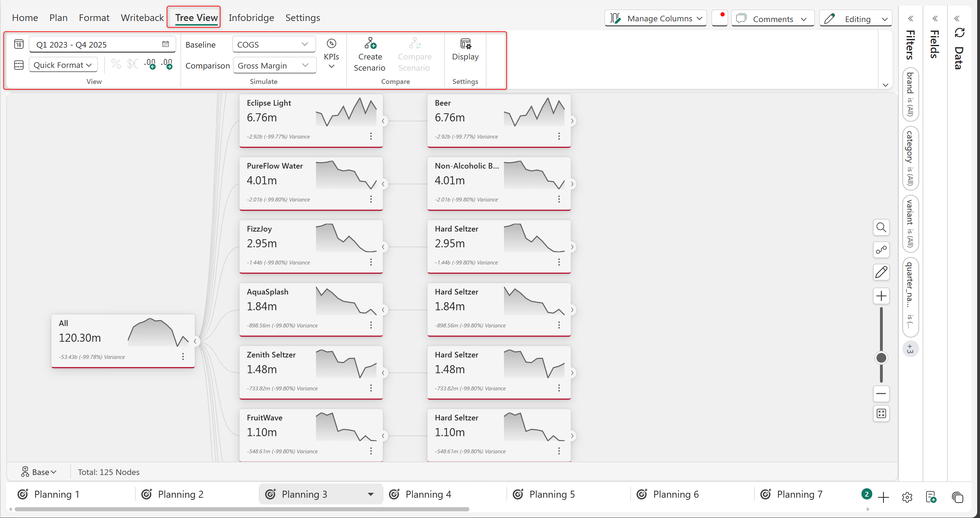Image resolution: width=980 pixels, height=518 pixels.
Task: Click the Create Scenario icon
Action: coord(370,44)
